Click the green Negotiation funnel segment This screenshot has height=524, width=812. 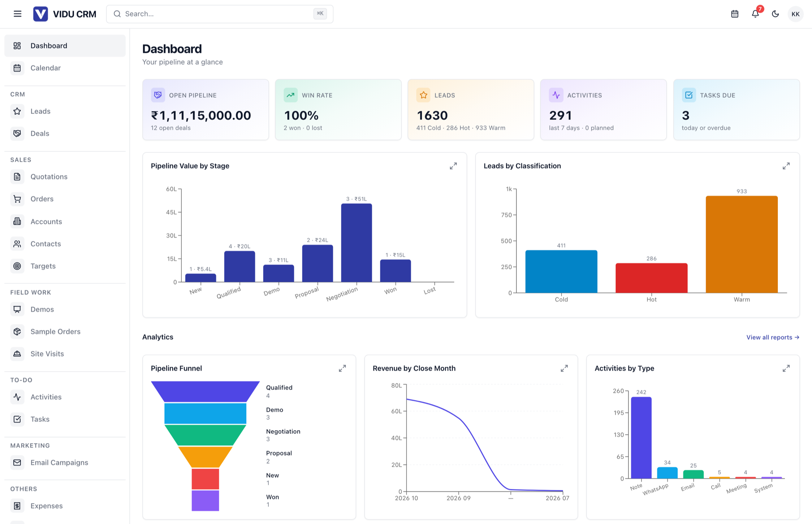point(205,435)
